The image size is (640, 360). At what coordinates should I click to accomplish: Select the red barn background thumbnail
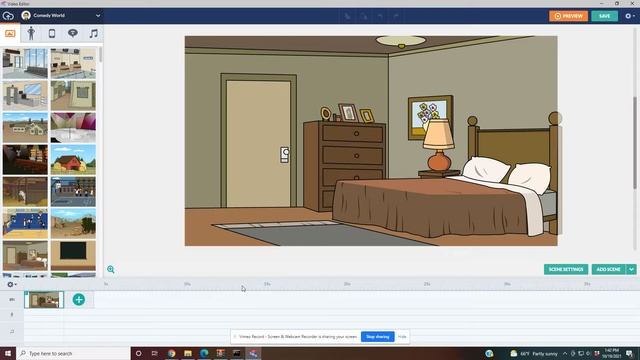tap(73, 160)
